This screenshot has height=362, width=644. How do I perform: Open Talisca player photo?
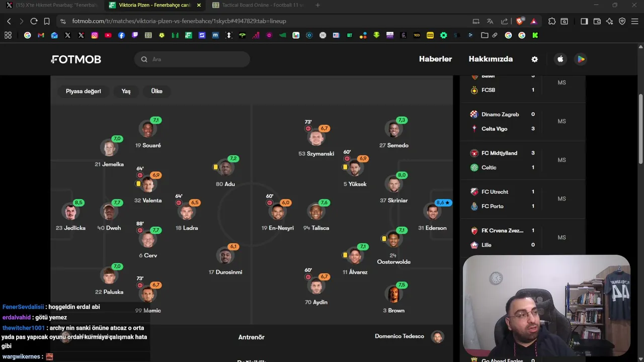click(316, 212)
